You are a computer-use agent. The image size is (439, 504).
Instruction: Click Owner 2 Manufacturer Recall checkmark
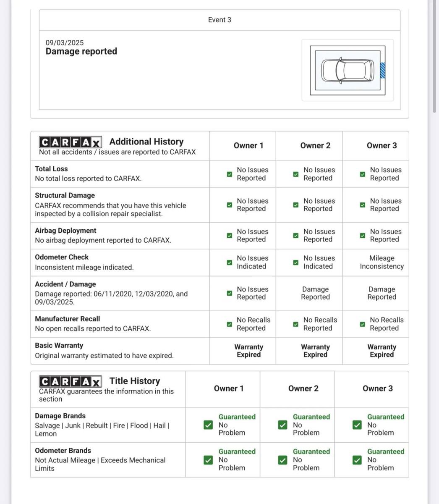[x=296, y=324]
